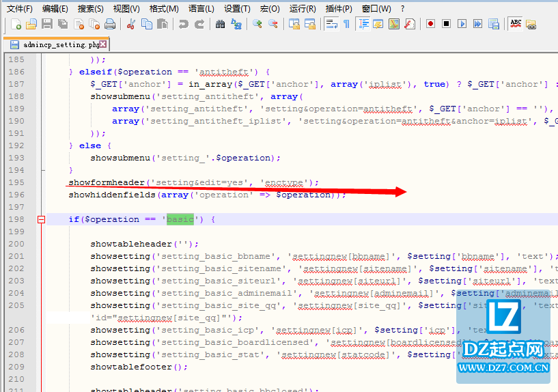Click 'setting_basic_bbname' text on line 201

[216, 256]
